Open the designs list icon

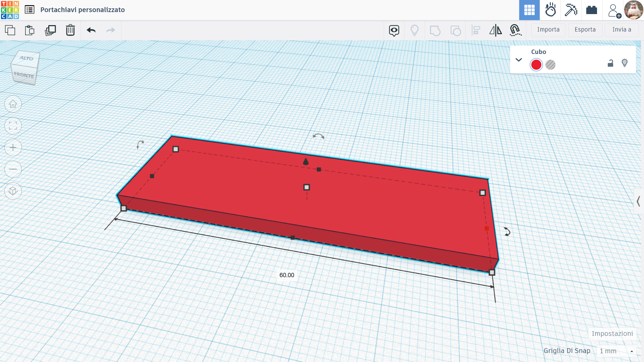click(x=30, y=10)
